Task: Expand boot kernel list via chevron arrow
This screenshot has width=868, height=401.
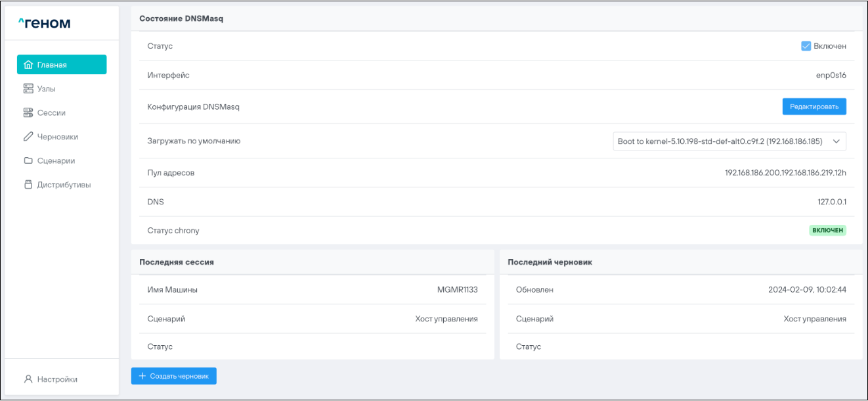Action: [836, 141]
